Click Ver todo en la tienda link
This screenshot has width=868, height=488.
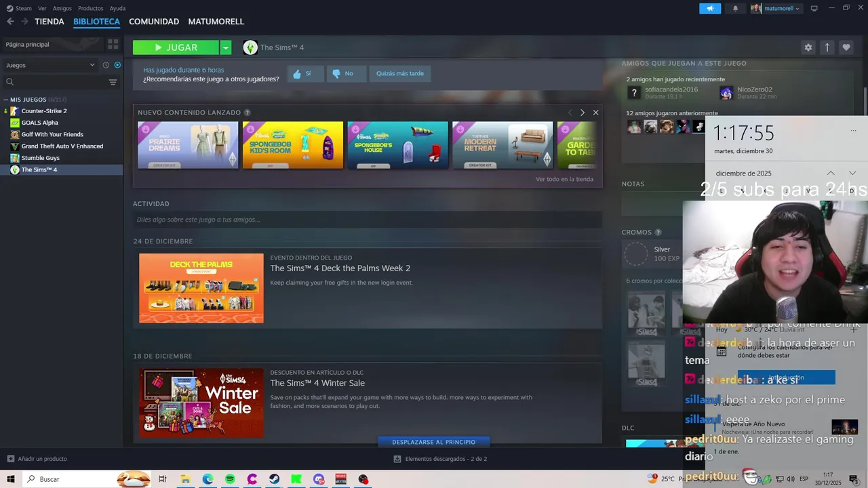[564, 180]
